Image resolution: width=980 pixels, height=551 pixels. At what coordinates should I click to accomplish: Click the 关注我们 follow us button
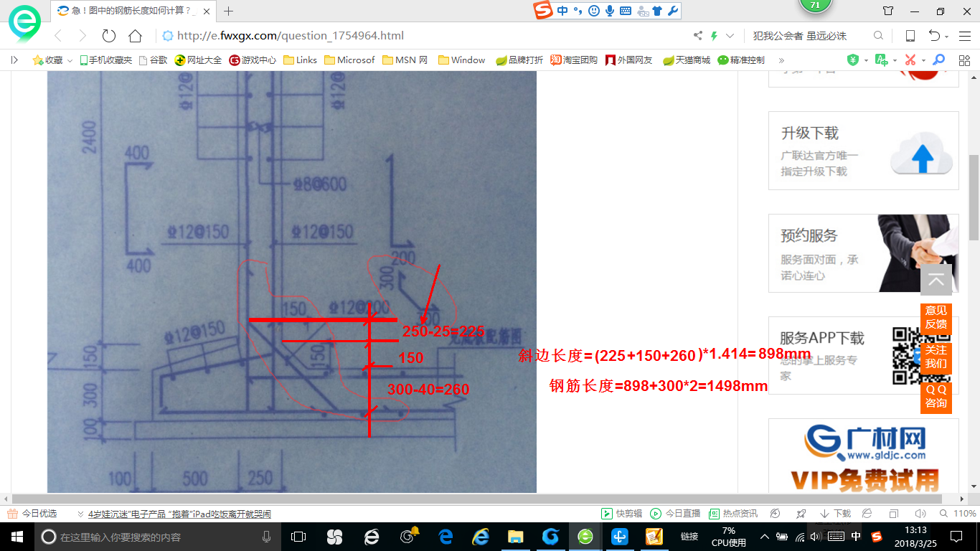[x=936, y=357]
